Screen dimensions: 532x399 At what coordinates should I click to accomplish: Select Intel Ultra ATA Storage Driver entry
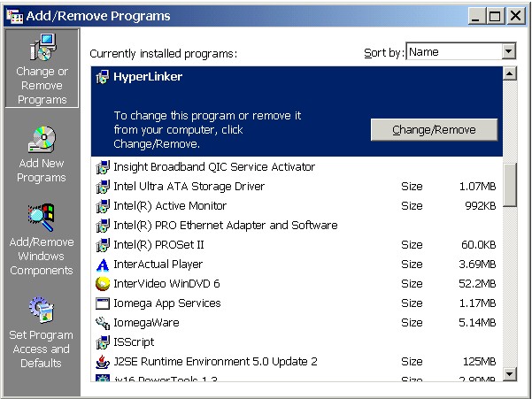point(297,187)
